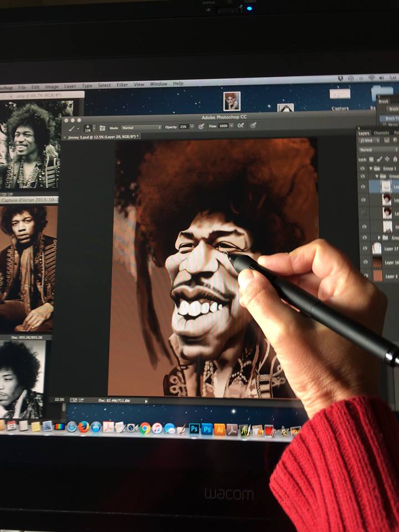The height and width of the screenshot is (532, 399).
Task: Open the portrait image file on the desktop
Action: (x=232, y=101)
